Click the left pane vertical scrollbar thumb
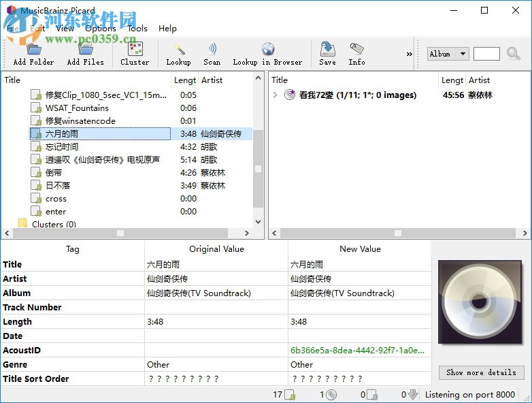 (x=259, y=169)
